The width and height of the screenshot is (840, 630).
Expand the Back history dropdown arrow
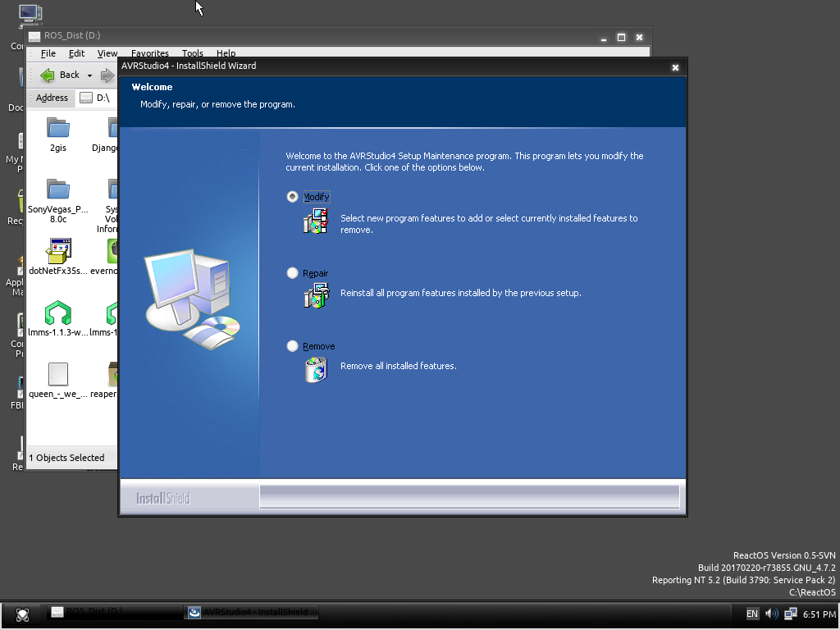coord(89,75)
